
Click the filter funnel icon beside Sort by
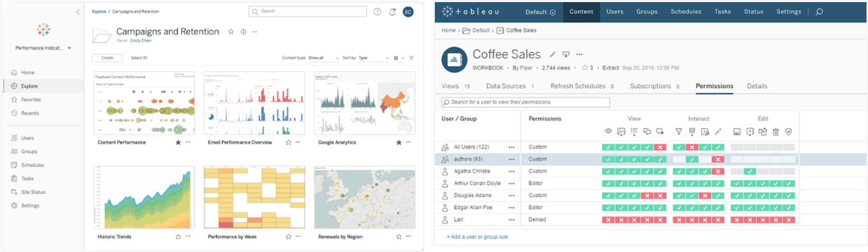[x=411, y=58]
